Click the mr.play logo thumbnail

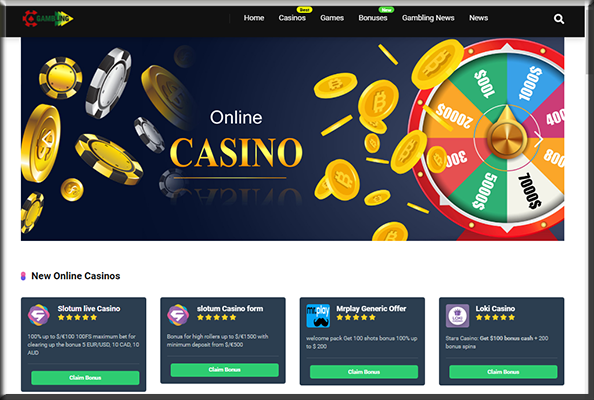(318, 316)
